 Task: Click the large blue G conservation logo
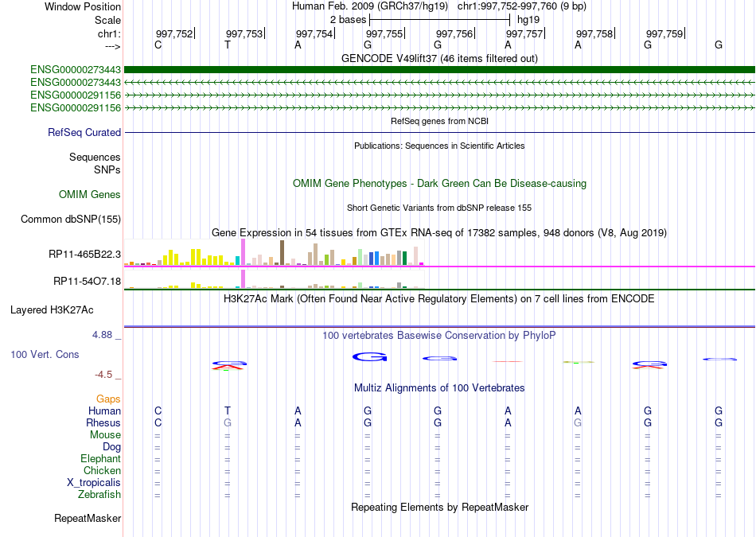coord(370,356)
